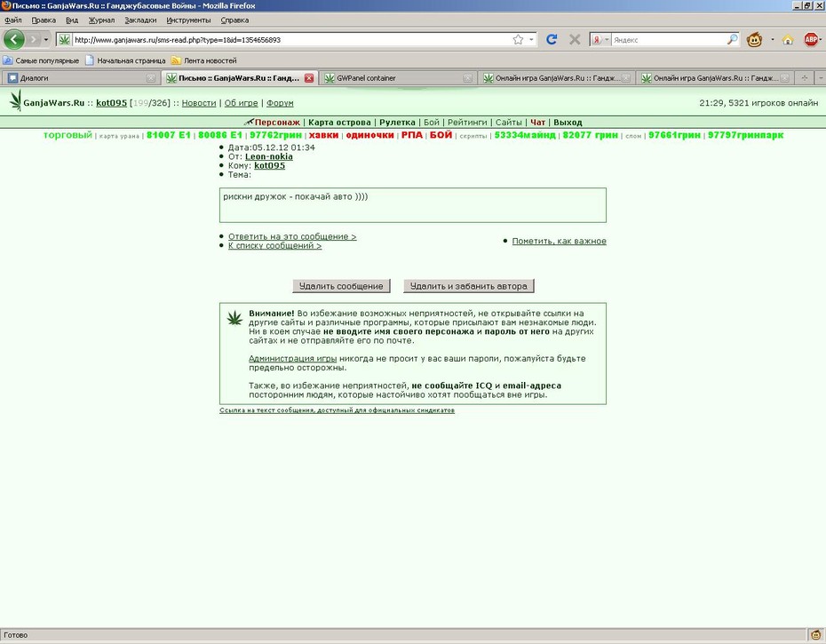Open the Файл menu
The height and width of the screenshot is (644, 826).
click(13, 20)
